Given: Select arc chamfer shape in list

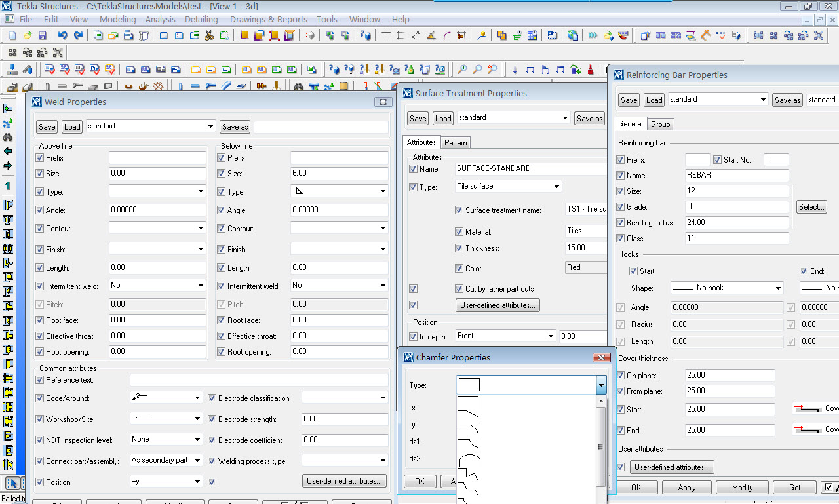Looking at the screenshot, I should pyautogui.click(x=469, y=460).
